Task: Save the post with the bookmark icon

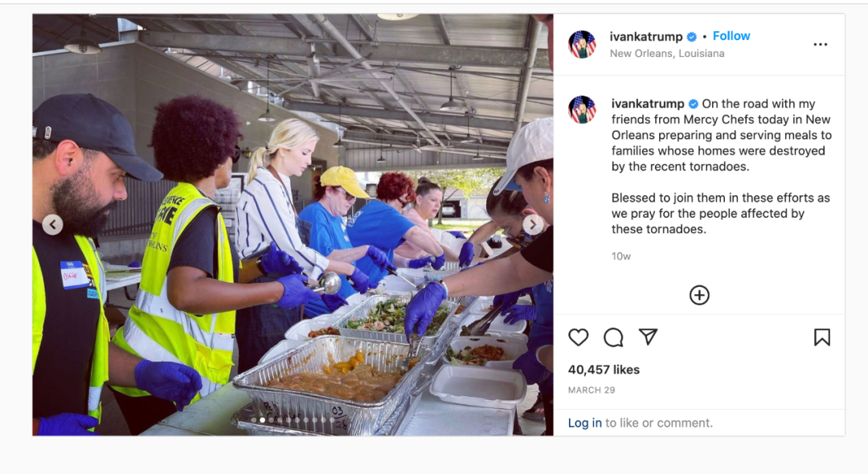Action: tap(822, 337)
